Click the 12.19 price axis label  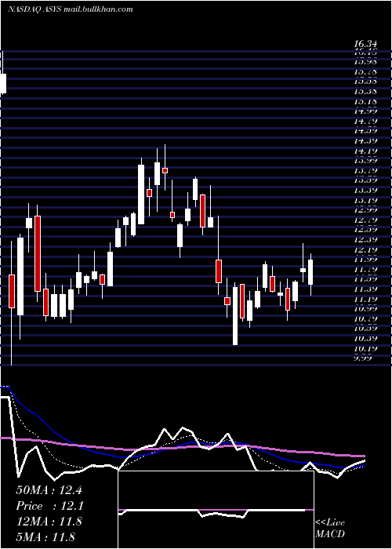tap(365, 250)
